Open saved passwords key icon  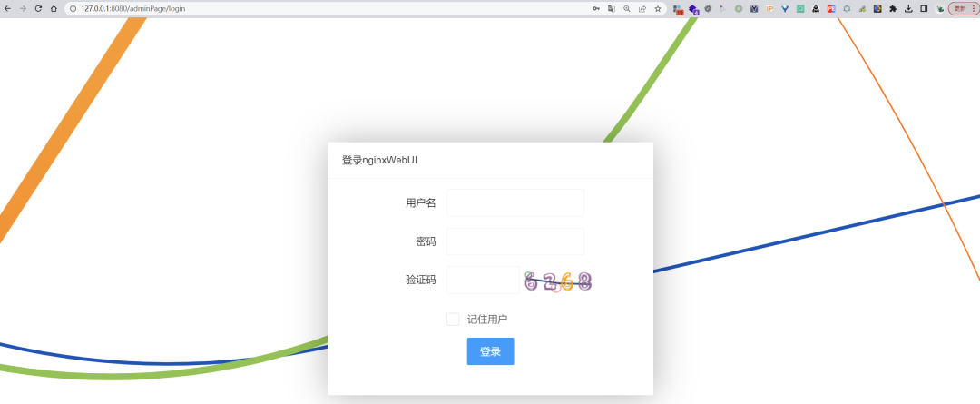[596, 9]
